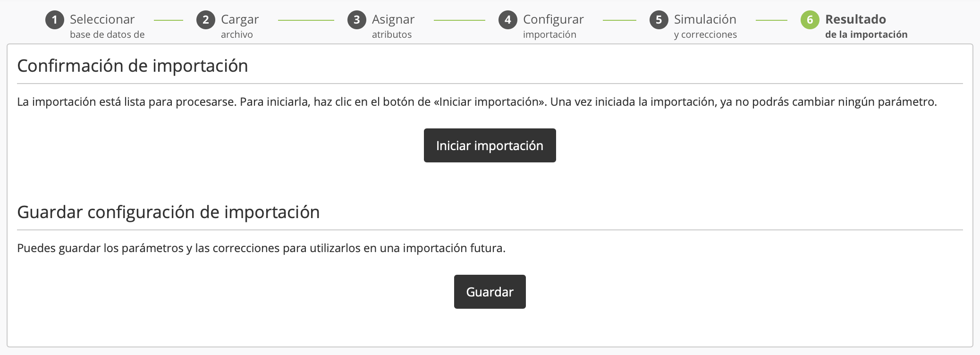
Task: Return to the Configurar step label
Action: click(x=553, y=19)
